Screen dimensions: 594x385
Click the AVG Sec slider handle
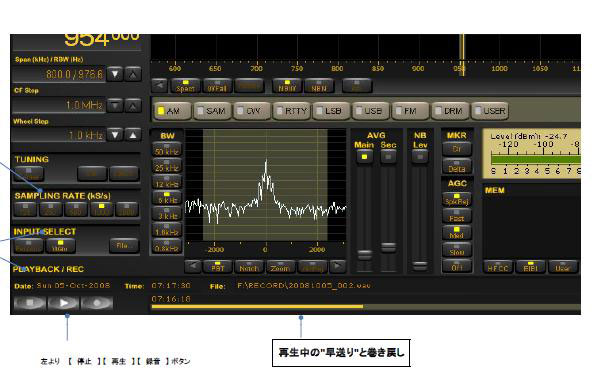(x=388, y=247)
